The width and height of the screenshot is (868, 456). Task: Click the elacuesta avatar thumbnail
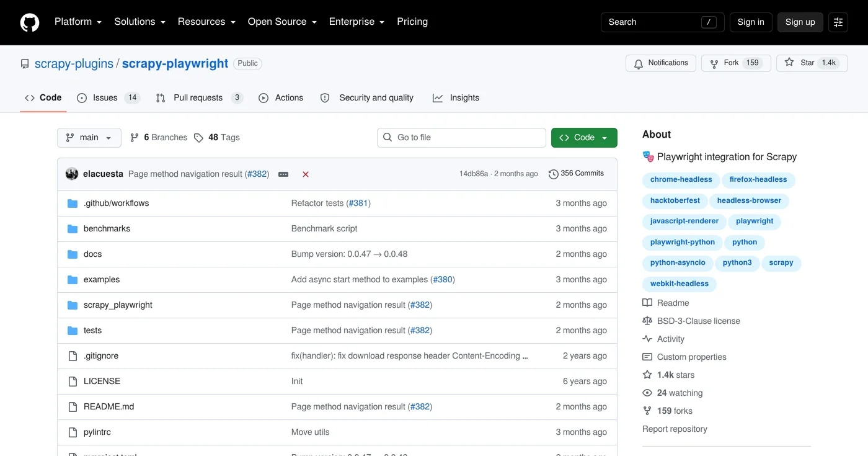(72, 174)
